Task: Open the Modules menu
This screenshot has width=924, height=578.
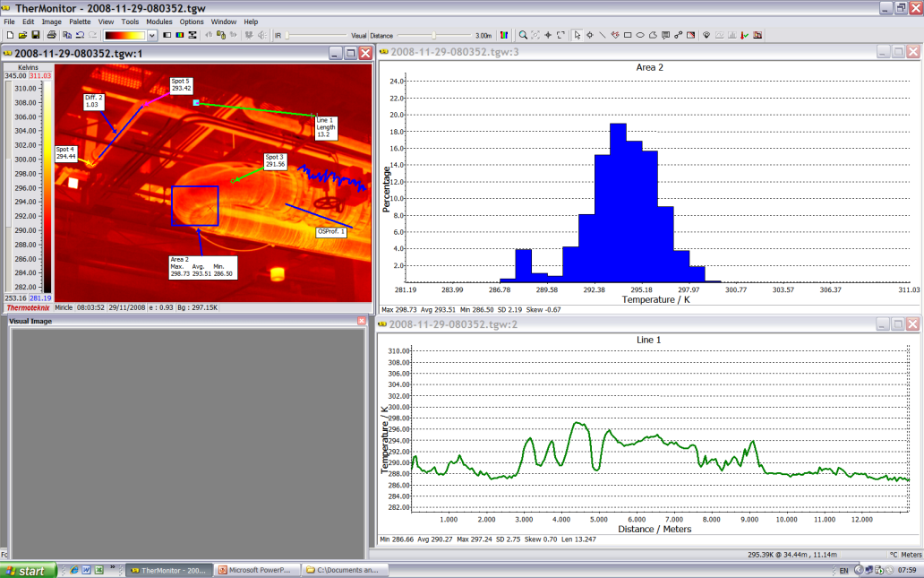Action: (158, 22)
